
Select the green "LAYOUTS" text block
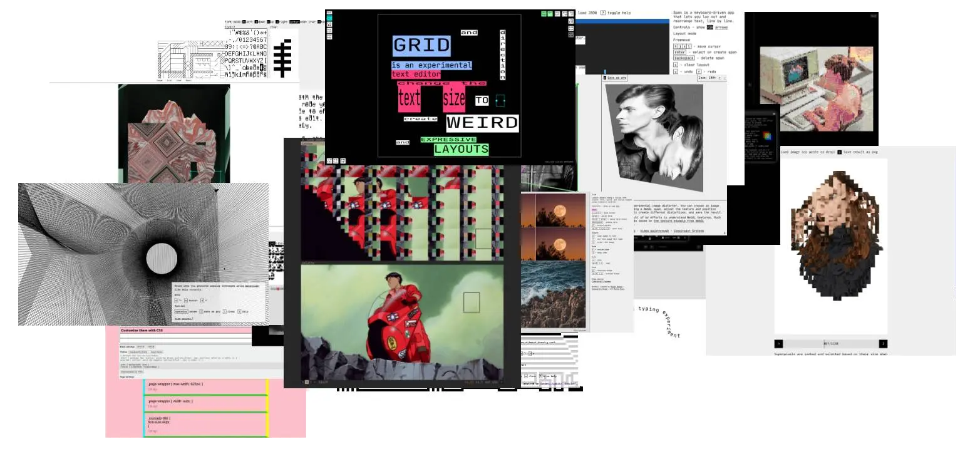(x=462, y=149)
